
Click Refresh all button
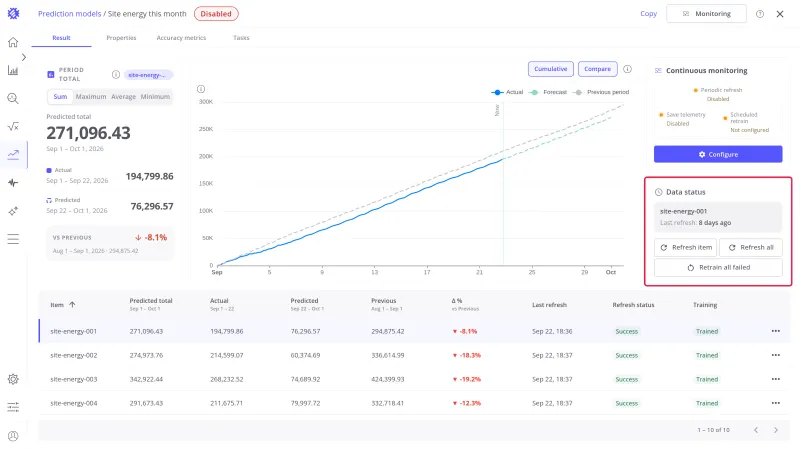[x=751, y=247]
